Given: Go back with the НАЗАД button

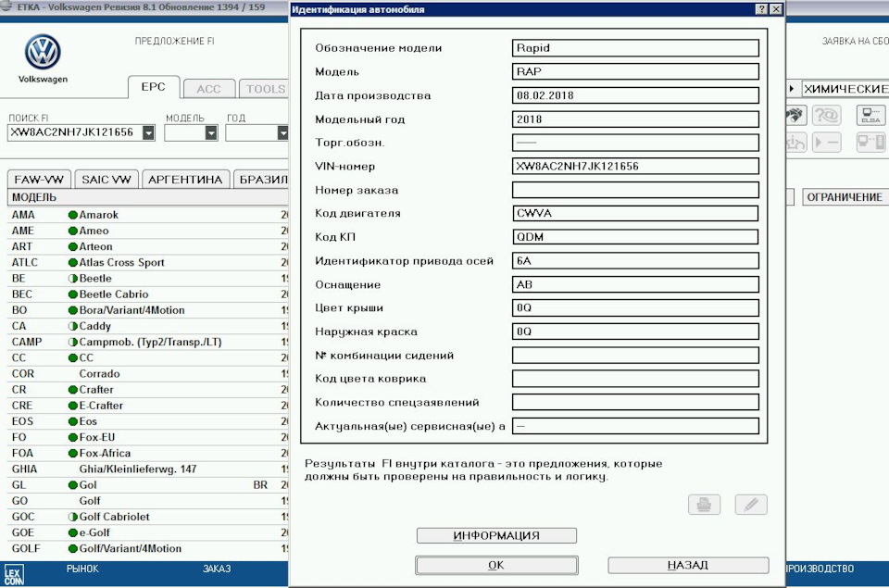Looking at the screenshot, I should point(688,565).
